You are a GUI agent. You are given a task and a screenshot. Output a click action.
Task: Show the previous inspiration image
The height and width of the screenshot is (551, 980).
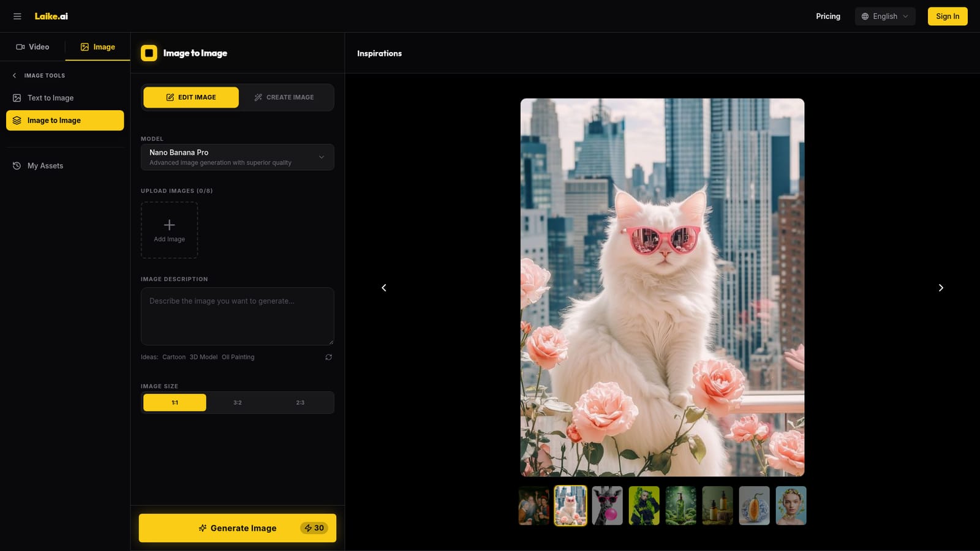384,288
